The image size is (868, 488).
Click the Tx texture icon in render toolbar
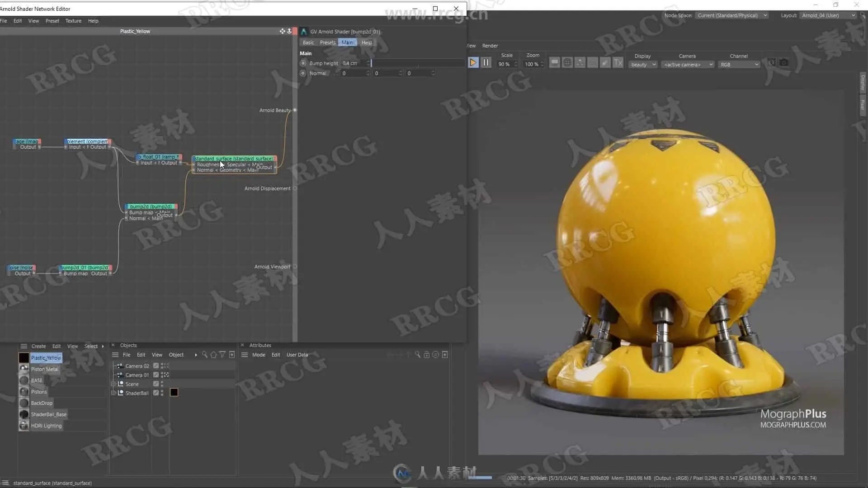[618, 63]
